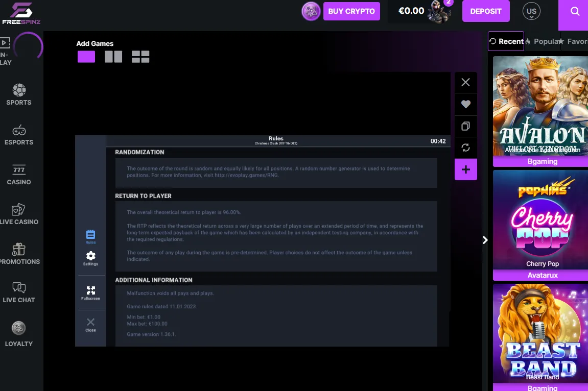The width and height of the screenshot is (588, 391).
Task: Click the RETURN TO PLAYER heading
Action: pos(143,196)
